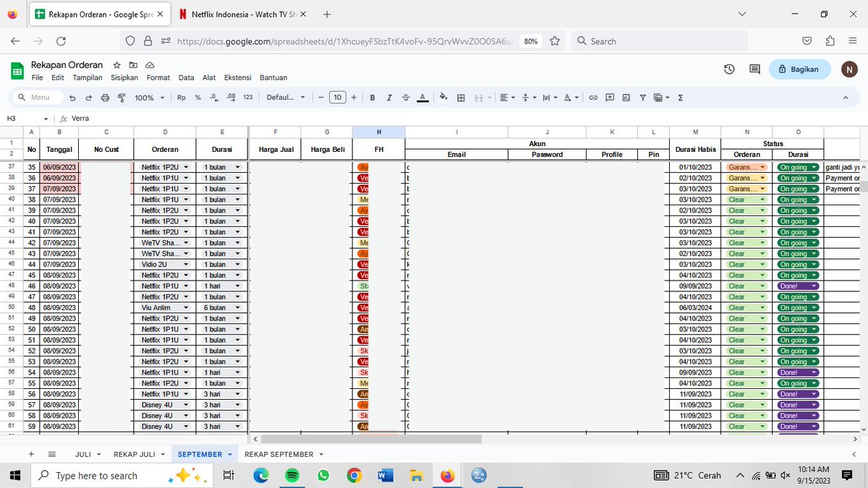The height and width of the screenshot is (488, 868).
Task: Open the all sheets list button
Action: click(52, 454)
